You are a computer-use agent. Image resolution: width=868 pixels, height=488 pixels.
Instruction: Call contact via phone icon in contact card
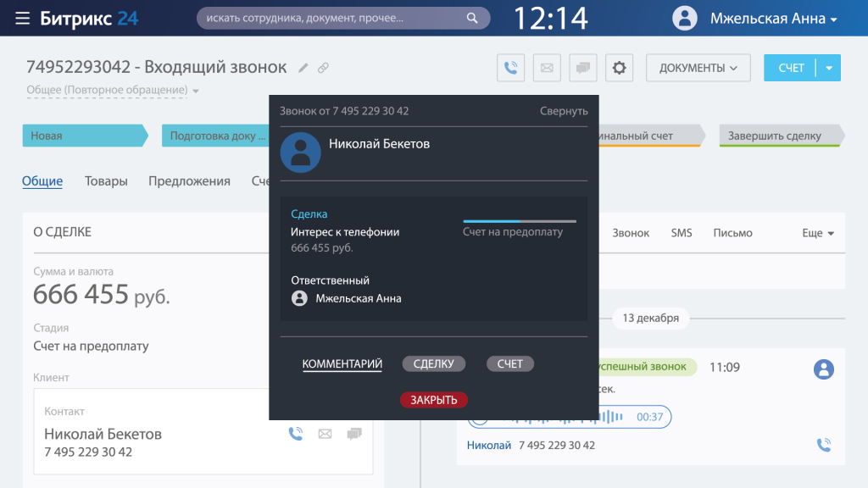pos(295,434)
